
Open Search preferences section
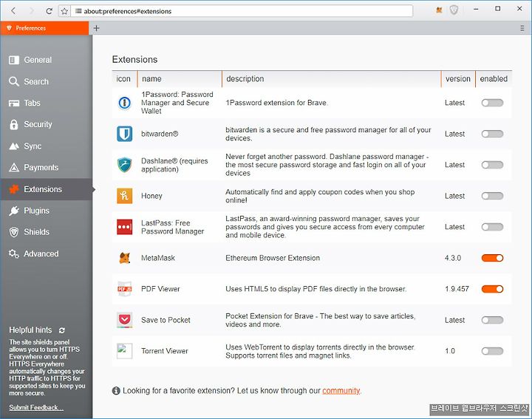(46, 81)
